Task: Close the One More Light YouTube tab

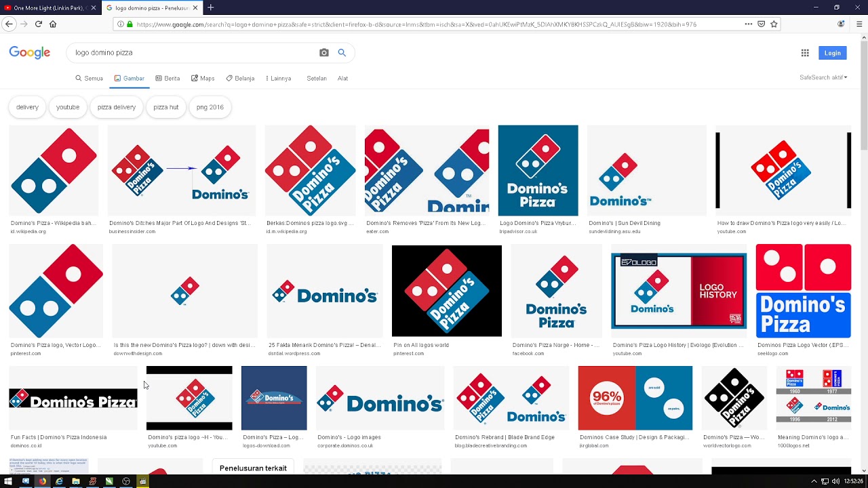Action: point(94,7)
